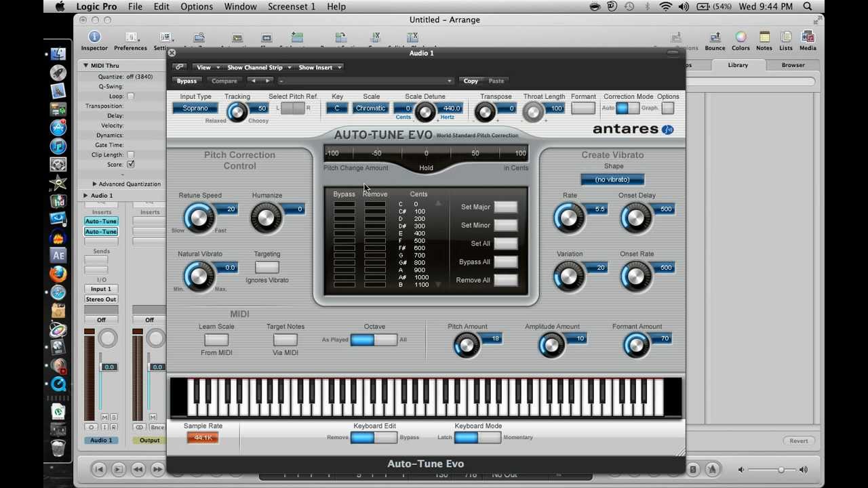Expand the Audio 1 inspector section
The image size is (868, 488).
86,195
